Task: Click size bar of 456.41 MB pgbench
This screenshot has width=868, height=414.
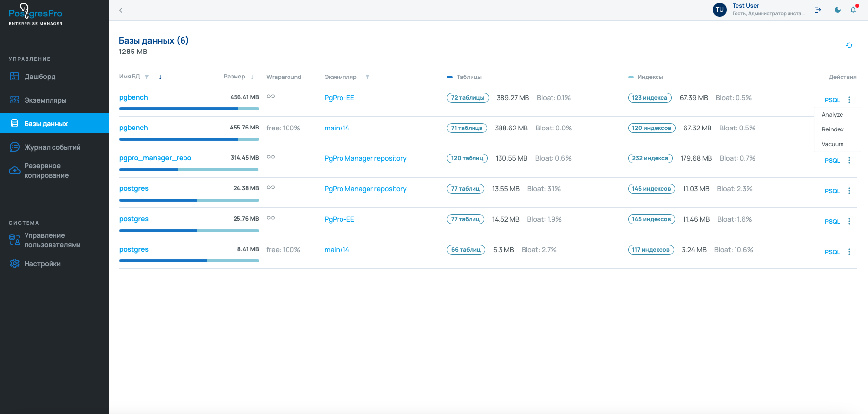Action: tap(189, 109)
